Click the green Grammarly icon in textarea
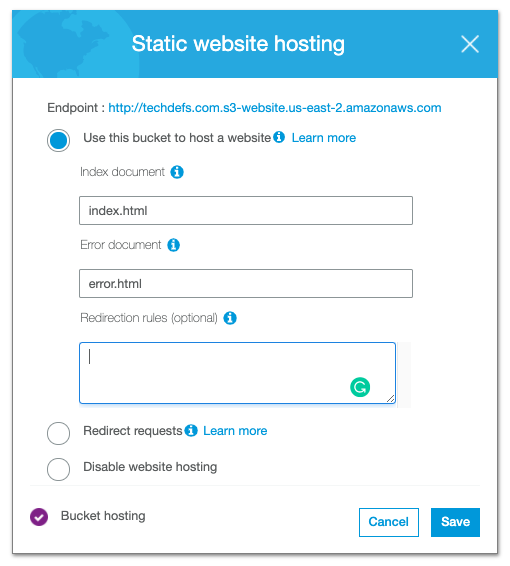This screenshot has width=510, height=566. [x=360, y=387]
